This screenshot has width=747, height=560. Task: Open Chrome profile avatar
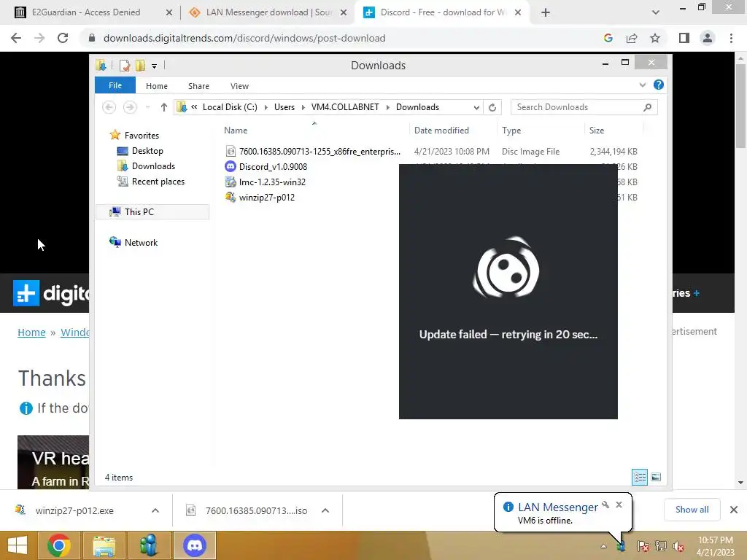point(708,38)
